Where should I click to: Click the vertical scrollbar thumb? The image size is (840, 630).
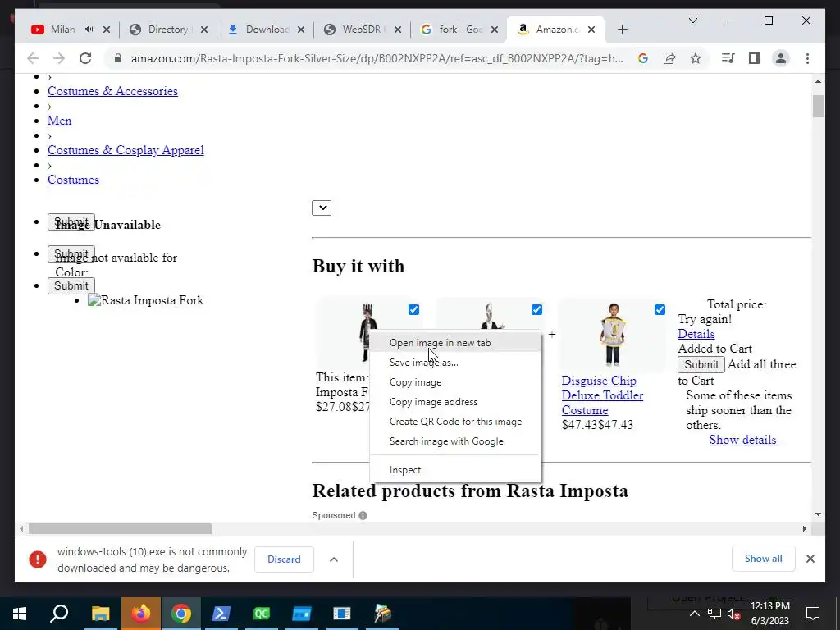(818, 106)
